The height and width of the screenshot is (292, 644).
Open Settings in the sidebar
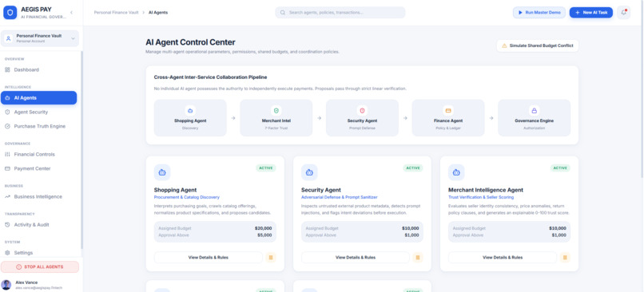pyautogui.click(x=38, y=253)
